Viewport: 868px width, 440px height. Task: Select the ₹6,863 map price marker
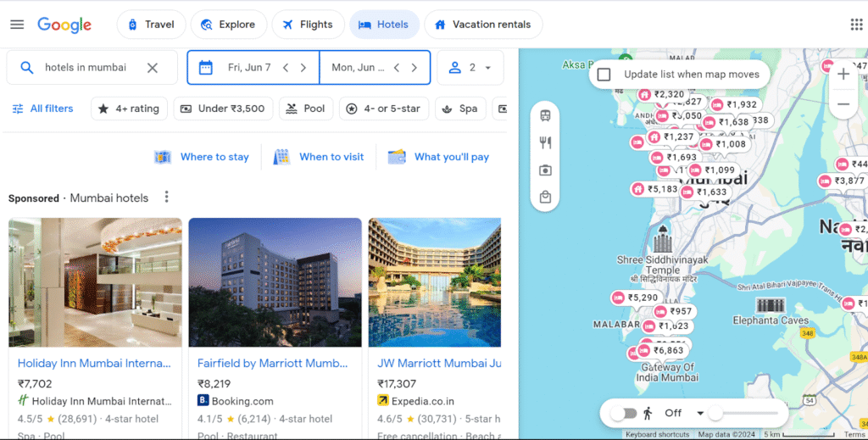coord(663,350)
